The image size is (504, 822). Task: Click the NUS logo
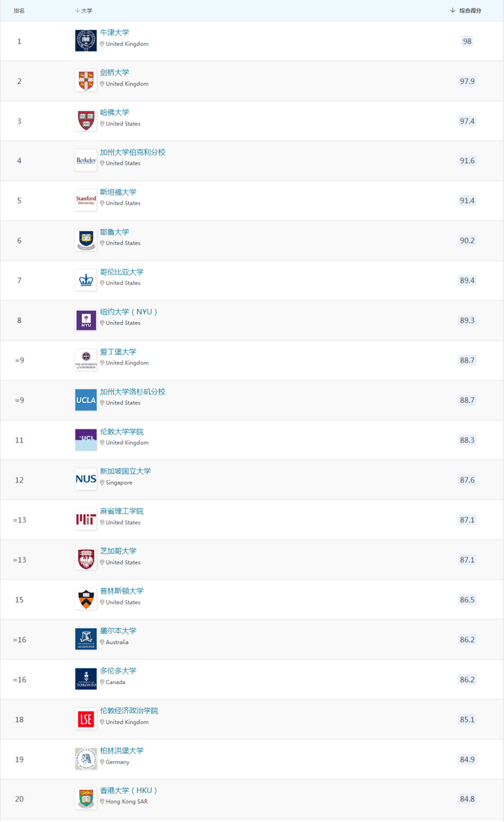(86, 480)
